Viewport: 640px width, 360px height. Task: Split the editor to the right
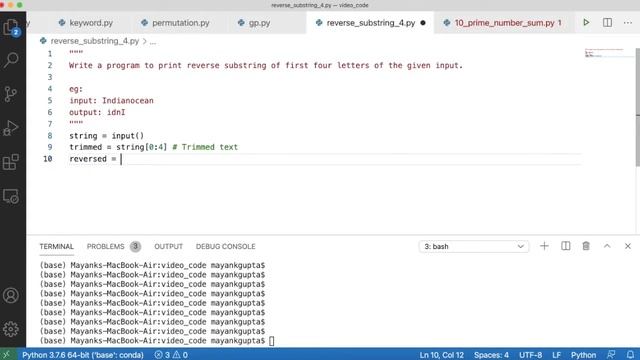pyautogui.click(x=607, y=22)
